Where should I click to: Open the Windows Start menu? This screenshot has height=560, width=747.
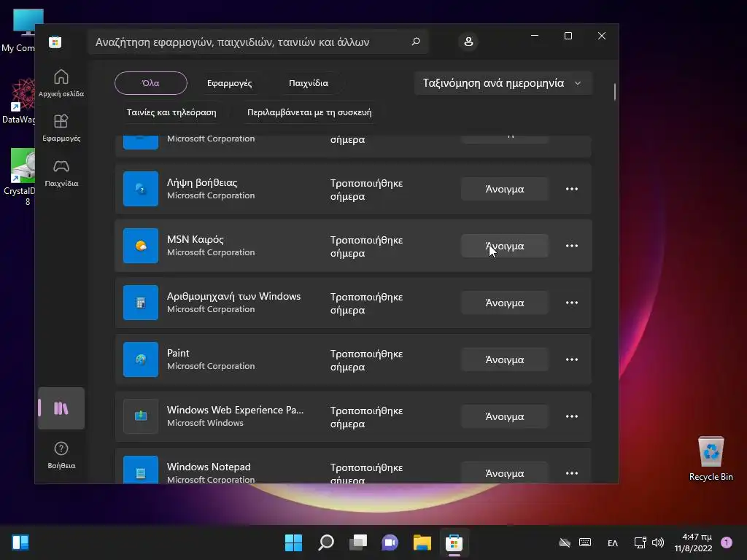[293, 542]
